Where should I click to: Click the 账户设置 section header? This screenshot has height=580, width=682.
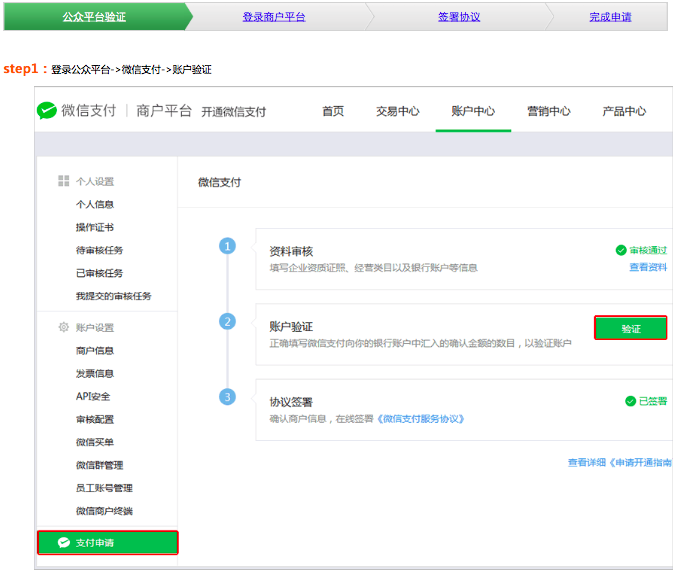click(x=95, y=327)
